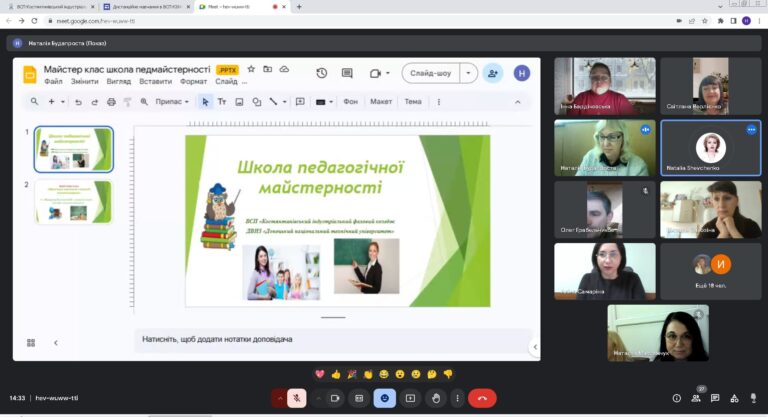Click present screen button in Meet
The image size is (768, 417).
[x=410, y=398]
